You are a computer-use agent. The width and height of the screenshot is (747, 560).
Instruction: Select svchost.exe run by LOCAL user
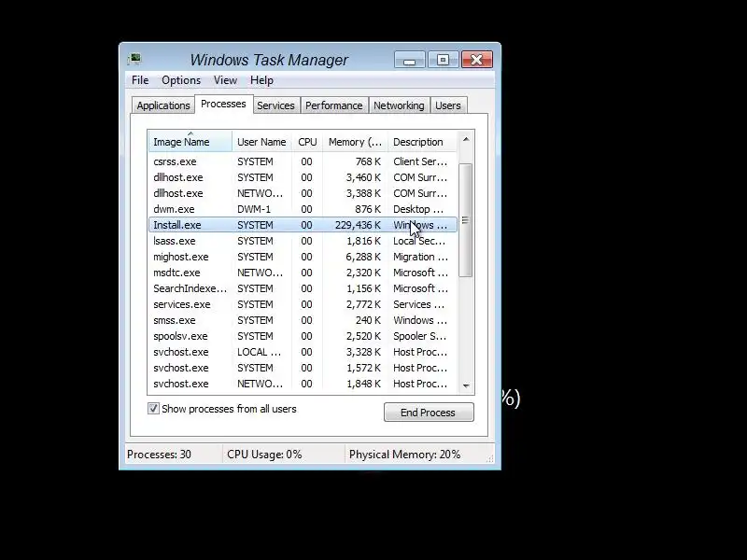click(303, 352)
